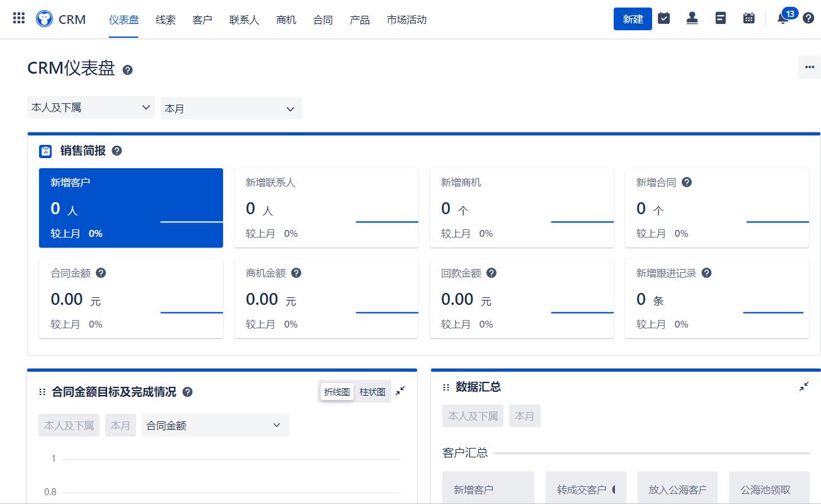Collapse the 数据汇总 panel with shrink icon
Image resolution: width=821 pixels, height=504 pixels.
[804, 387]
